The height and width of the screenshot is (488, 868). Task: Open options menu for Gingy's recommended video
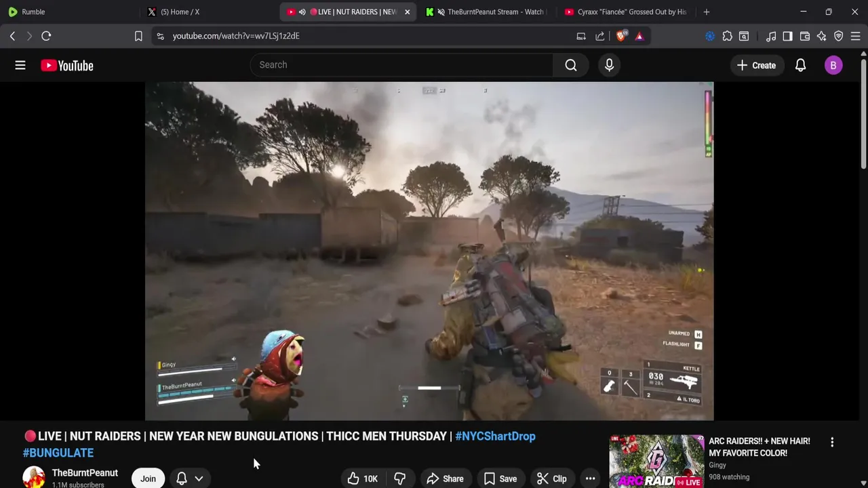pos(832,442)
